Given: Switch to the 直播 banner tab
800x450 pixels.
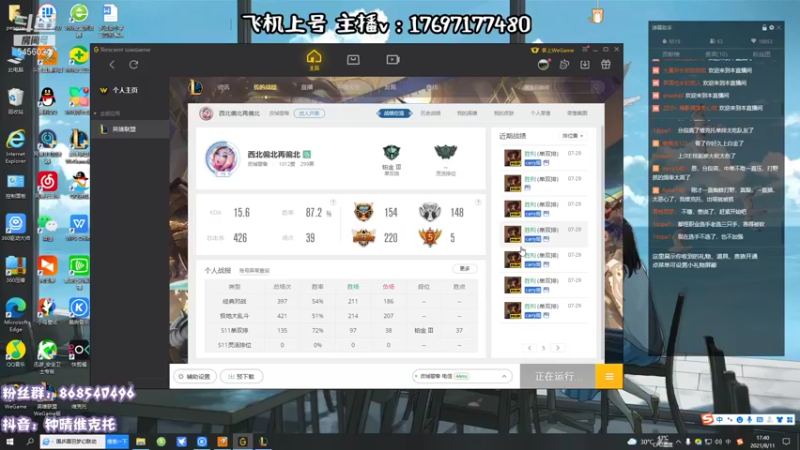Looking at the screenshot, I should pos(307,87).
